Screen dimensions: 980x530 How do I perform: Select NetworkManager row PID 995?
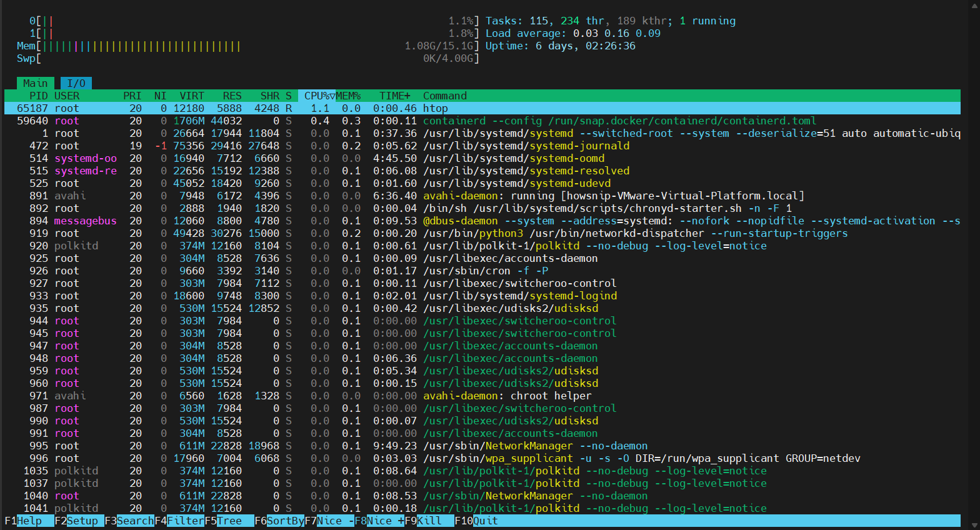coord(482,446)
